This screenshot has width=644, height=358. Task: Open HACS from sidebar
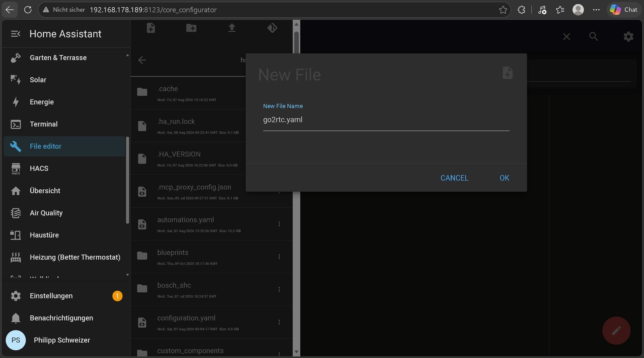[64, 168]
